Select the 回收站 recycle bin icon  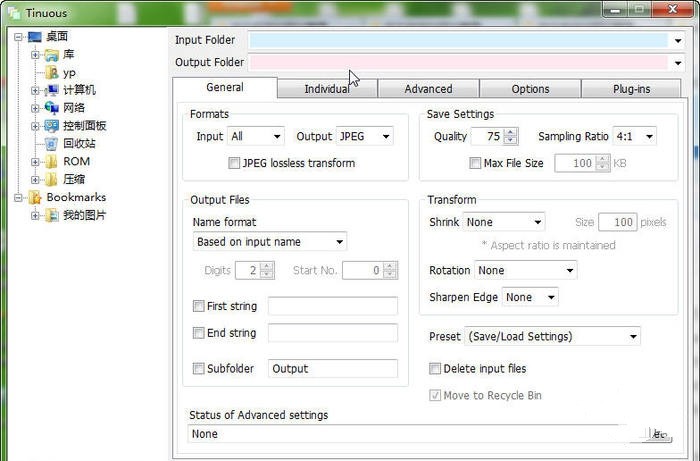(51, 144)
